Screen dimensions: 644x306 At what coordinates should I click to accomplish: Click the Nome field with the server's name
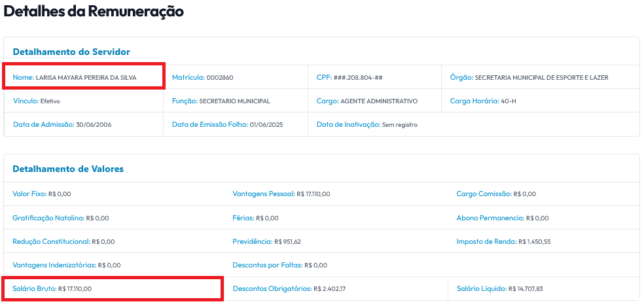(x=84, y=76)
